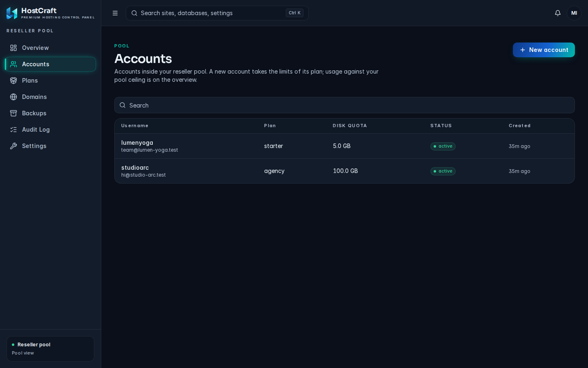
Task: Click the Accounts people icon
Action: 13,64
